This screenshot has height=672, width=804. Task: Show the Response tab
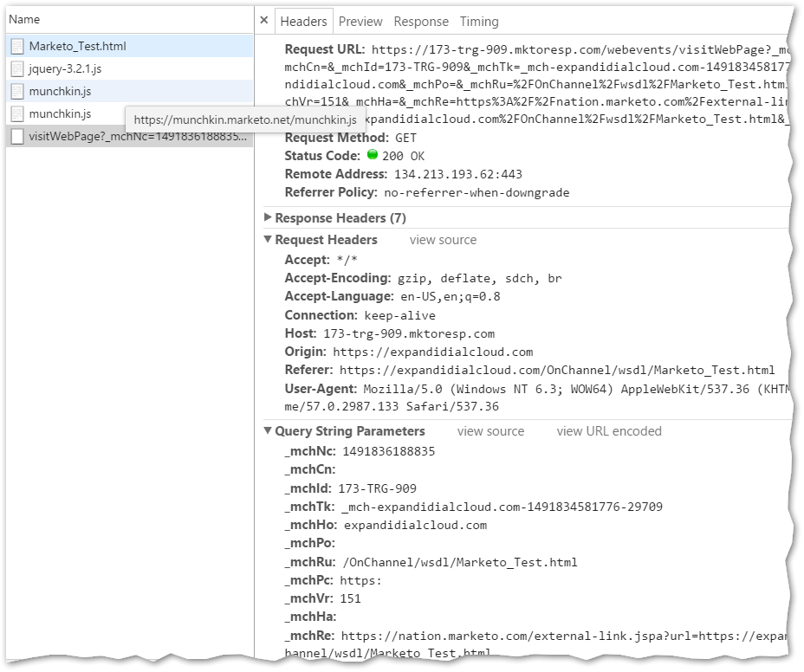(x=421, y=22)
